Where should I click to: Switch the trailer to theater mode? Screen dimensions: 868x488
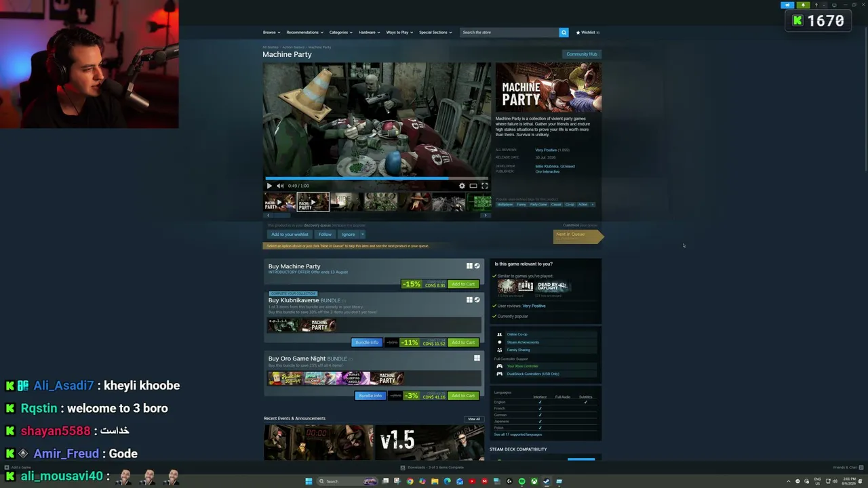pos(473,186)
